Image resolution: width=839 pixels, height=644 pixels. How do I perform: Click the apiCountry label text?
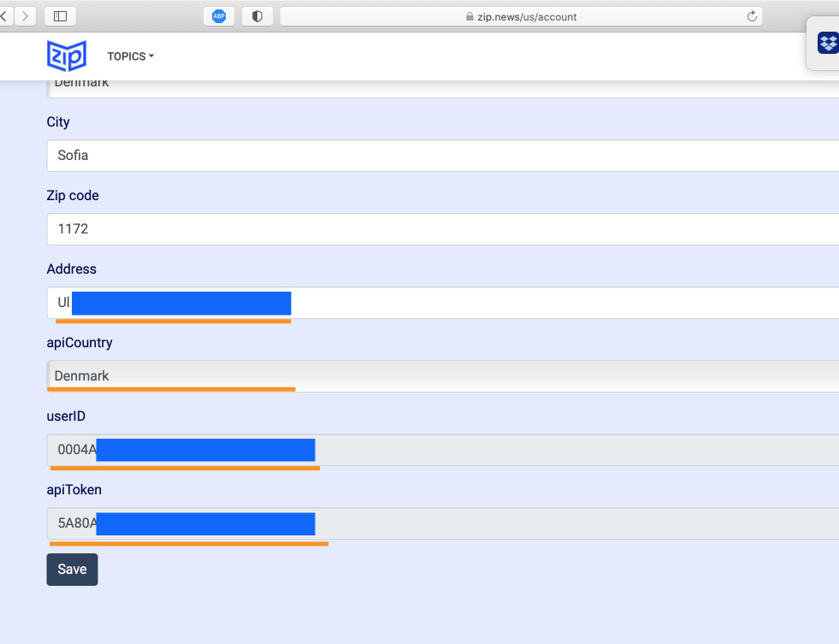80,343
